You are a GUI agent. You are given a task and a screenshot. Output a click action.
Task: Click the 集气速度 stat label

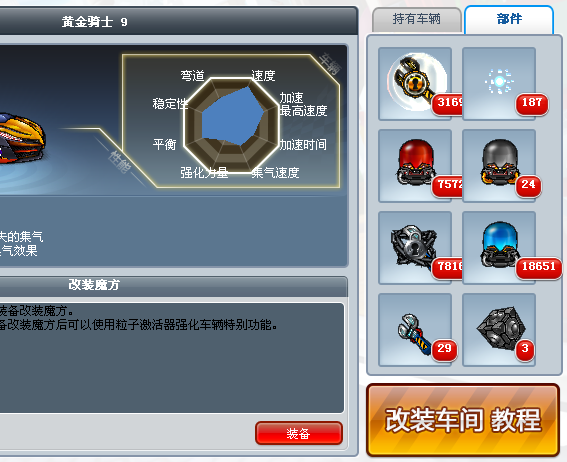(x=276, y=173)
